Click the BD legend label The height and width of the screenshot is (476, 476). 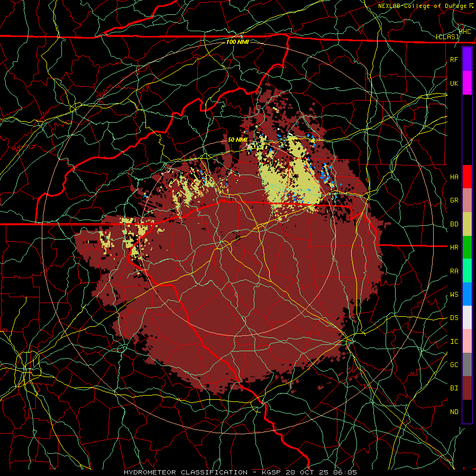[454, 224]
